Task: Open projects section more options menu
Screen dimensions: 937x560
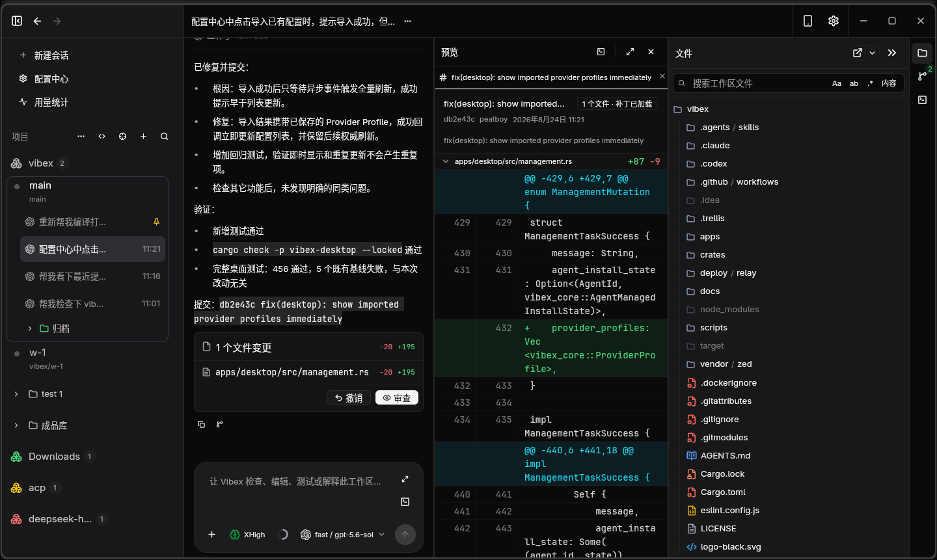Action: [x=81, y=137]
